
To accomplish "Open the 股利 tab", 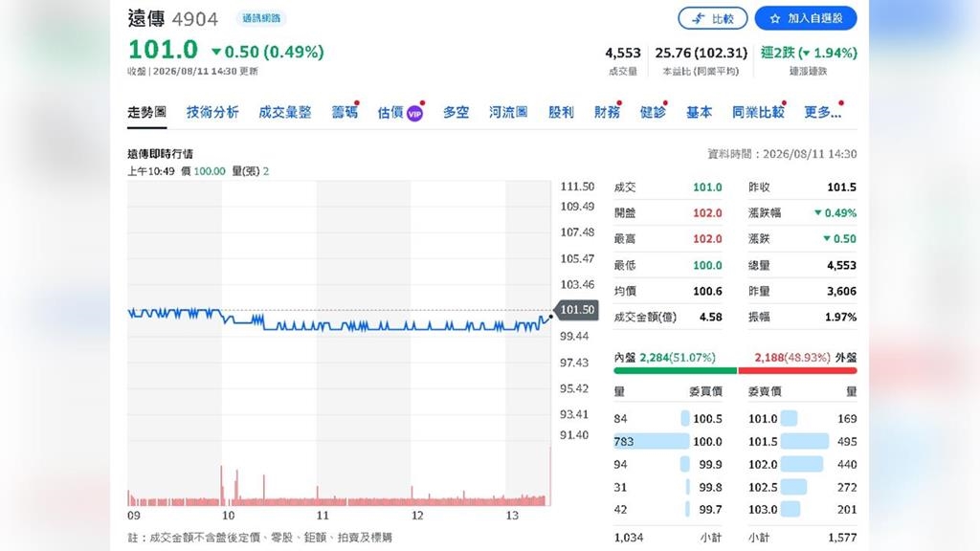I will click(x=561, y=113).
